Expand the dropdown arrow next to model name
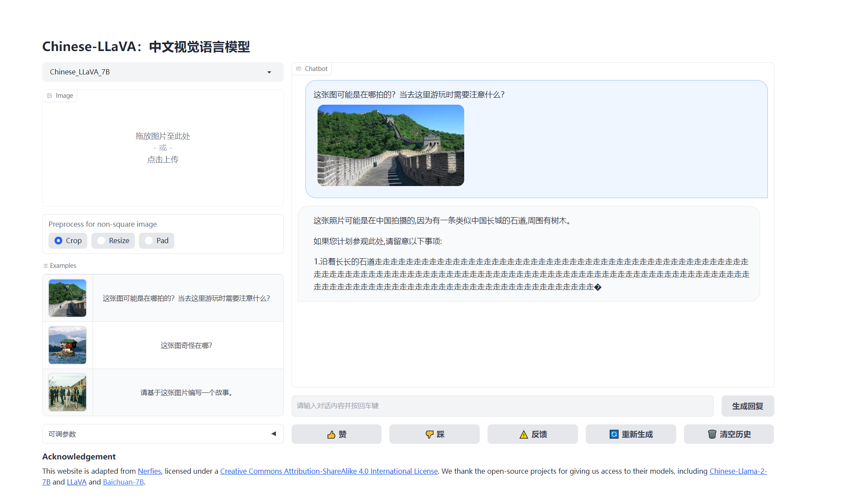 pyautogui.click(x=270, y=72)
